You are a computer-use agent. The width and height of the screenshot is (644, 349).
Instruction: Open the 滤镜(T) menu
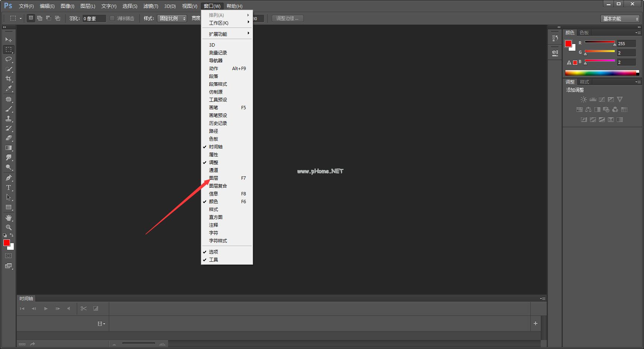[x=151, y=6]
